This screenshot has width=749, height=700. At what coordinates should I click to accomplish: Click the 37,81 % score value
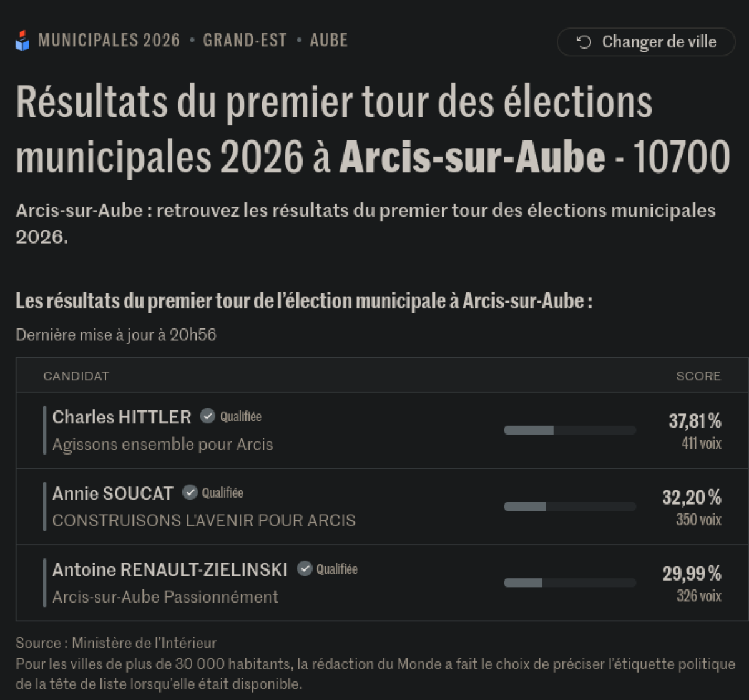695,421
